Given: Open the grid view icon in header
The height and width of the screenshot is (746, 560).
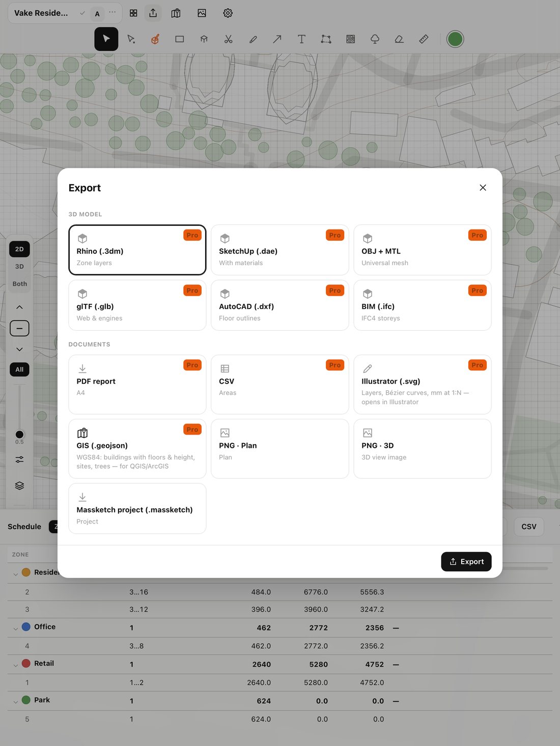Looking at the screenshot, I should pyautogui.click(x=133, y=13).
